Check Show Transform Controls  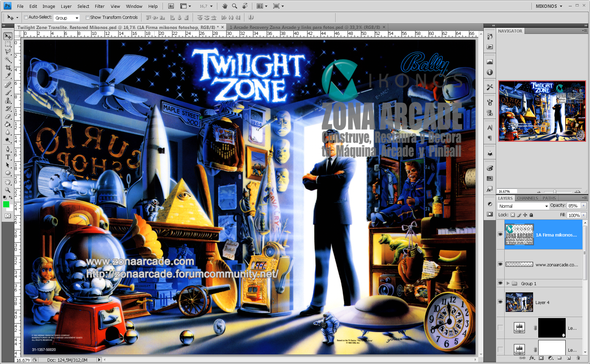pos(88,17)
